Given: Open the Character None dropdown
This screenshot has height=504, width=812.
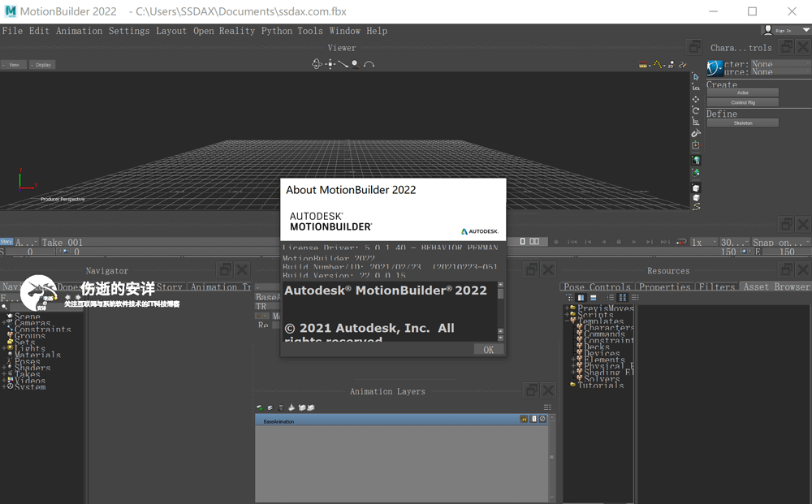Looking at the screenshot, I should tap(780, 63).
